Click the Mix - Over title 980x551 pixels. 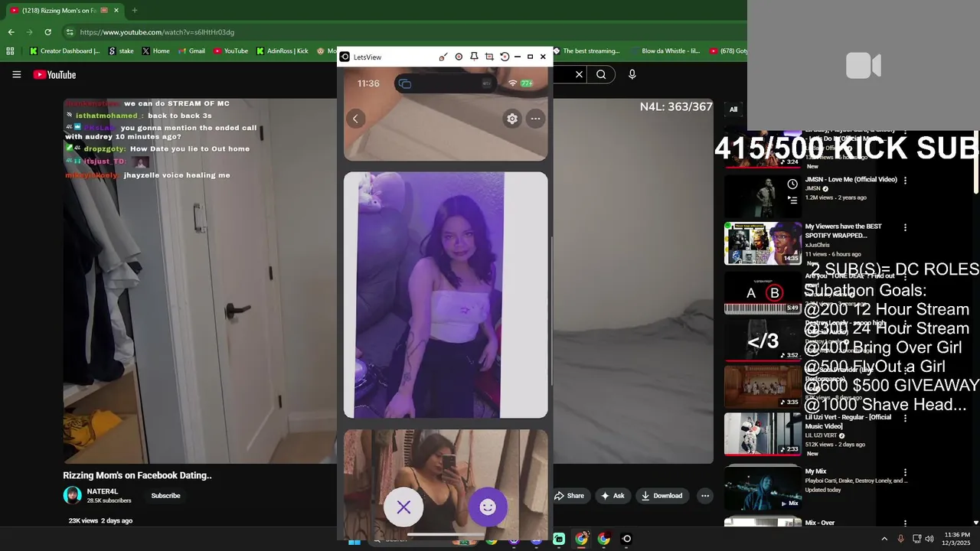point(820,523)
